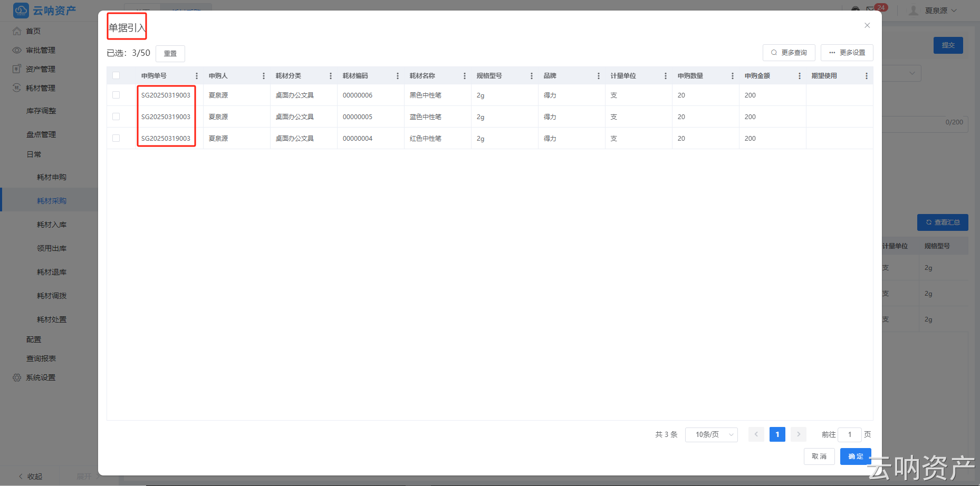
Task: Click the 系统设置 gear icon
Action: pyautogui.click(x=17, y=377)
